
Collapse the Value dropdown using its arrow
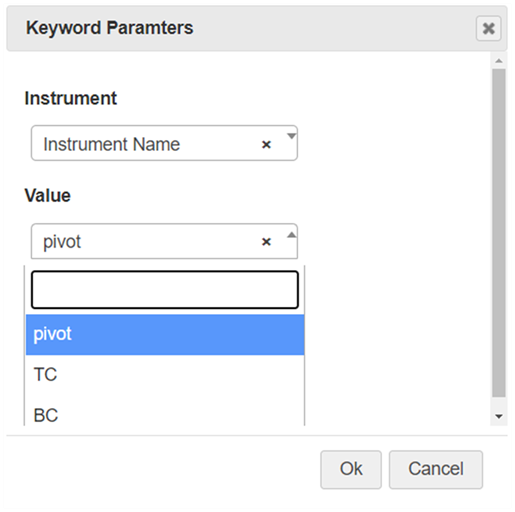pos(291,235)
